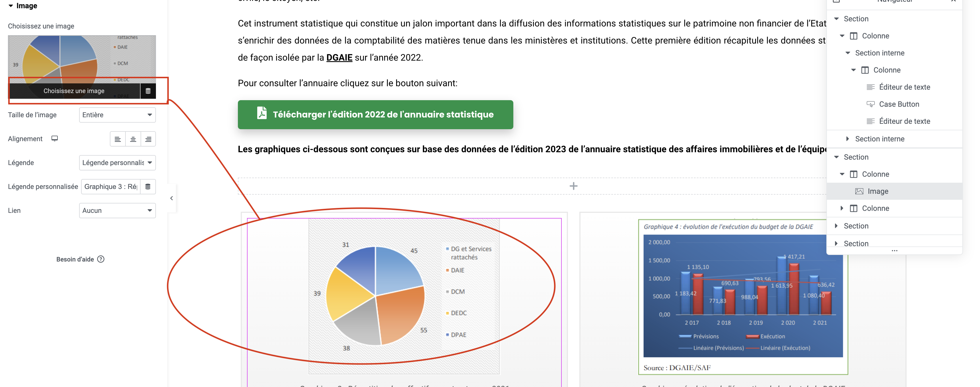This screenshot has width=980, height=387.
Task: Click Choisissez une image label
Action: point(41,26)
